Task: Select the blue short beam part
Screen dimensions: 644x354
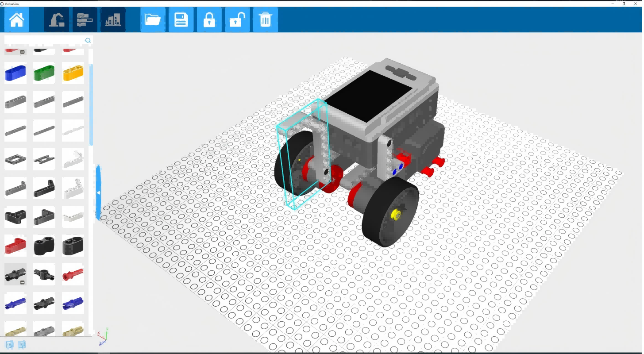Action: [15, 73]
